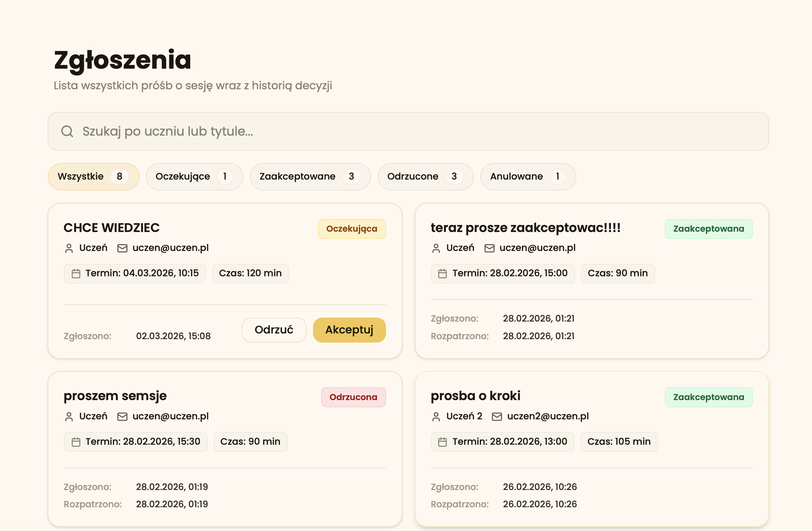812x531 pixels.
Task: Click calendar icon next to Termin 28.02.2026, 15:00
Action: 443,274
